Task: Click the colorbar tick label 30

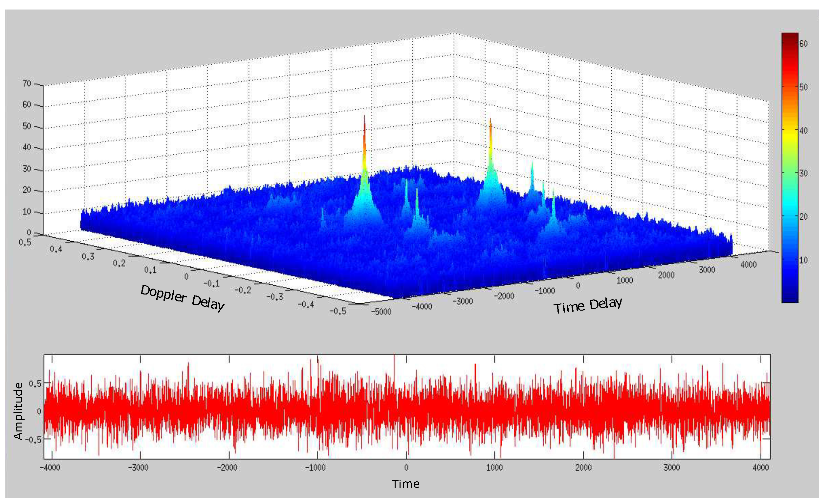Action: 803,173
